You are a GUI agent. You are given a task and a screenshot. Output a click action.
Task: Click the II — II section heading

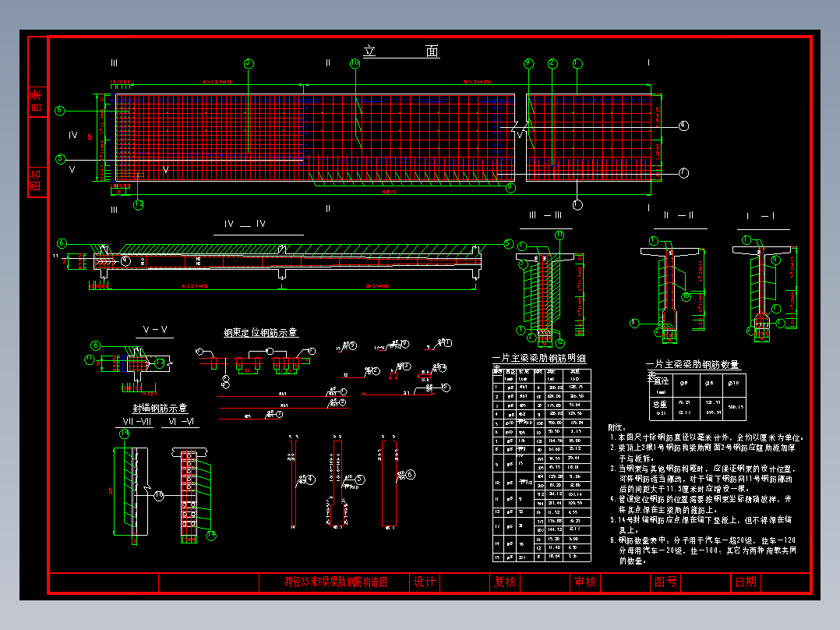click(679, 215)
